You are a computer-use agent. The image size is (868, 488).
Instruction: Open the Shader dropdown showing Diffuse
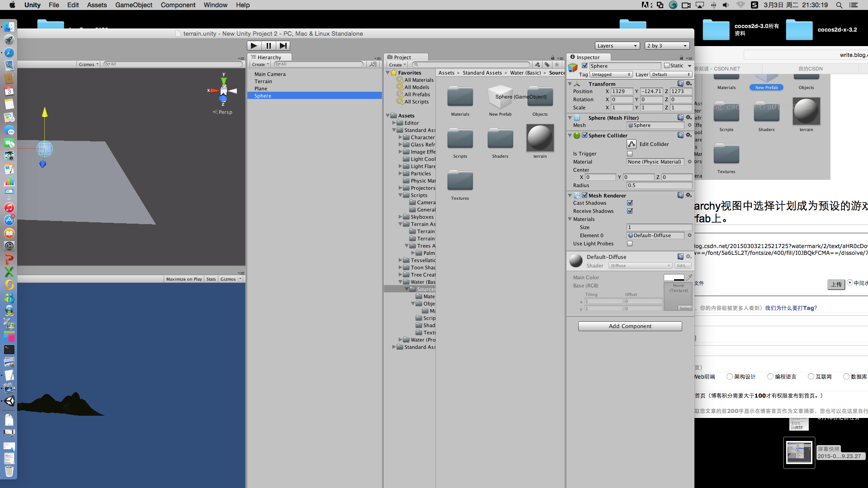coord(640,265)
